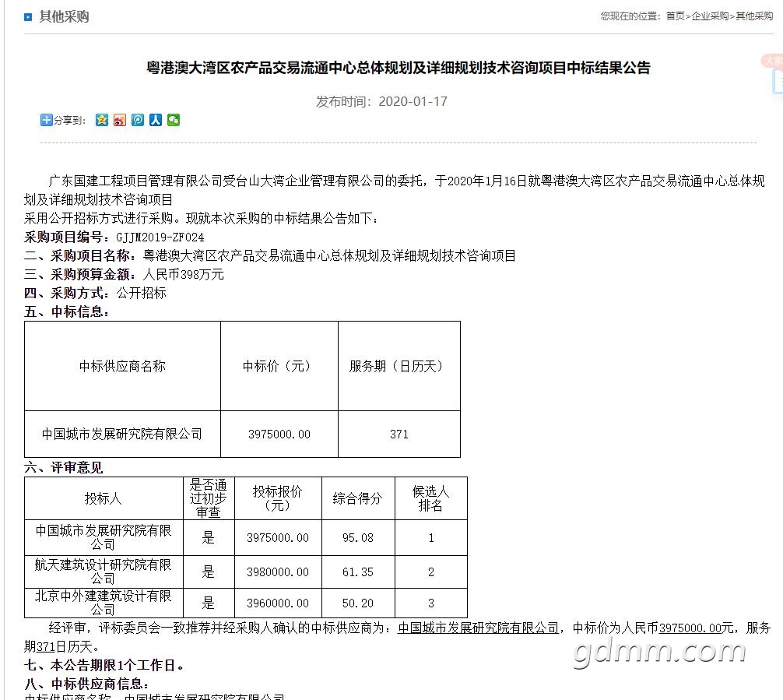Share to Renren via blue person icon
This screenshot has height=700, width=783.
tap(156, 120)
